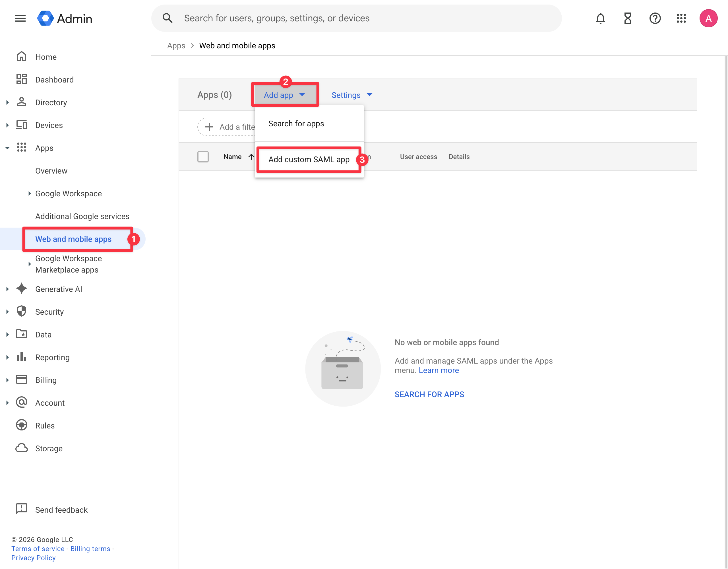Open the Billing terms link
728x569 pixels.
[90, 549]
